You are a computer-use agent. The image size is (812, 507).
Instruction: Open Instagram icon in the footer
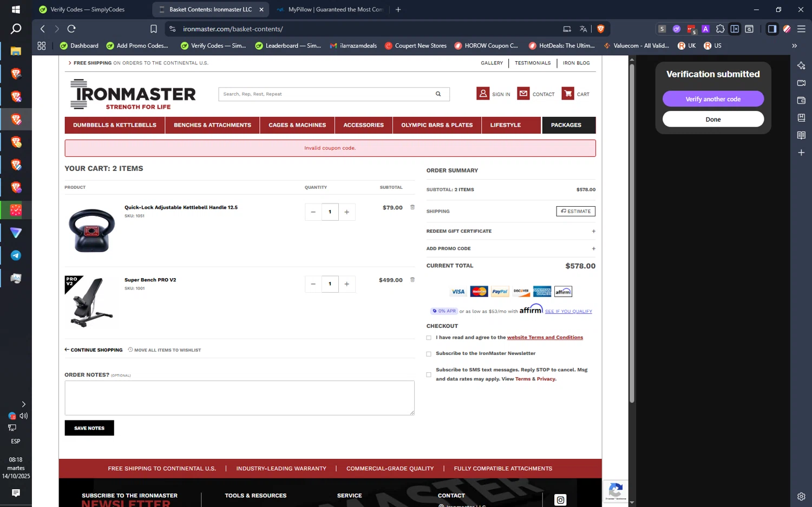[x=560, y=500]
